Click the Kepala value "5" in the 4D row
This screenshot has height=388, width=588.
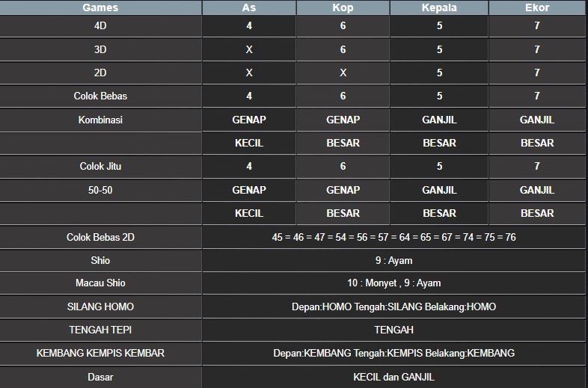[439, 25]
